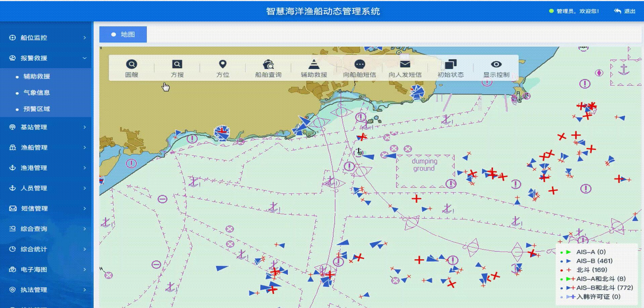644x308 pixels.
Task: Click the dumping ground area label
Action: coord(425,165)
